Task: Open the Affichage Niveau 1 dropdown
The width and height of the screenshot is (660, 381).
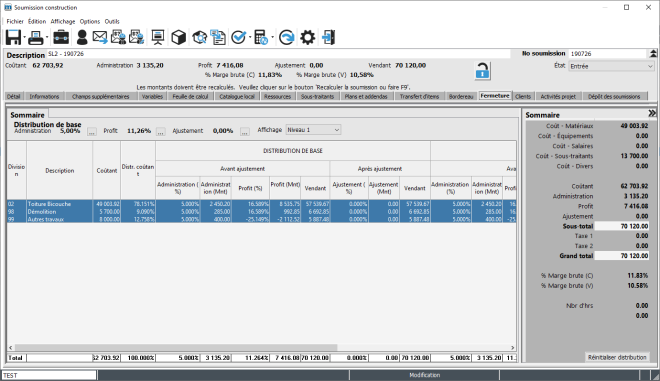Action: (x=313, y=130)
